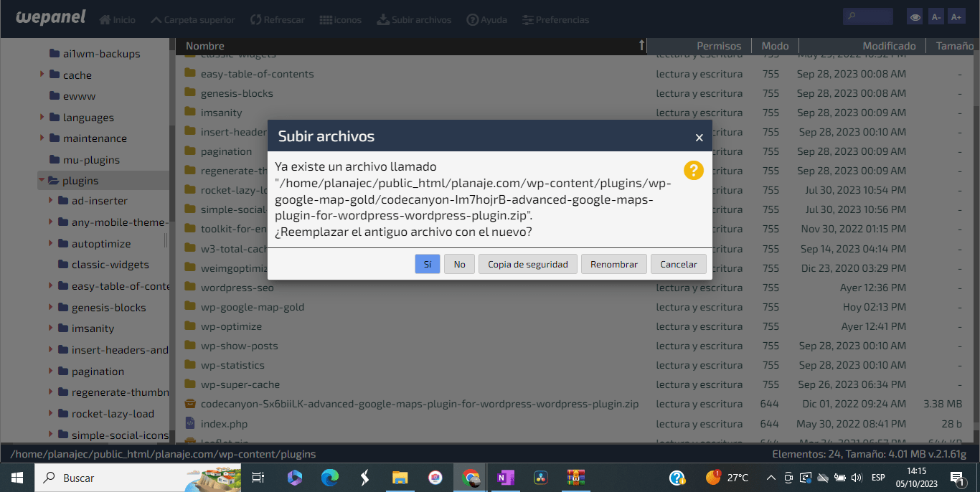
Task: Increase font size with A+ button
Action: [x=956, y=17]
